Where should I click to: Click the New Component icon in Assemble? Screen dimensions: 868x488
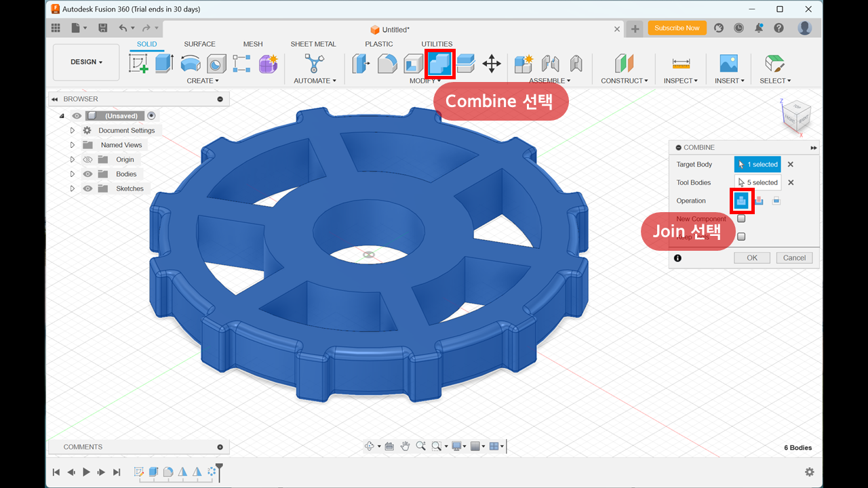(x=524, y=64)
